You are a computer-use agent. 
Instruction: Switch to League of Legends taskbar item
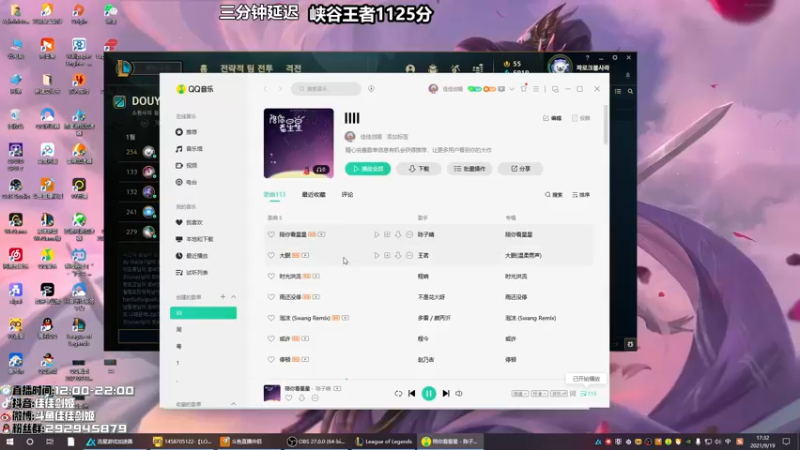[x=384, y=442]
